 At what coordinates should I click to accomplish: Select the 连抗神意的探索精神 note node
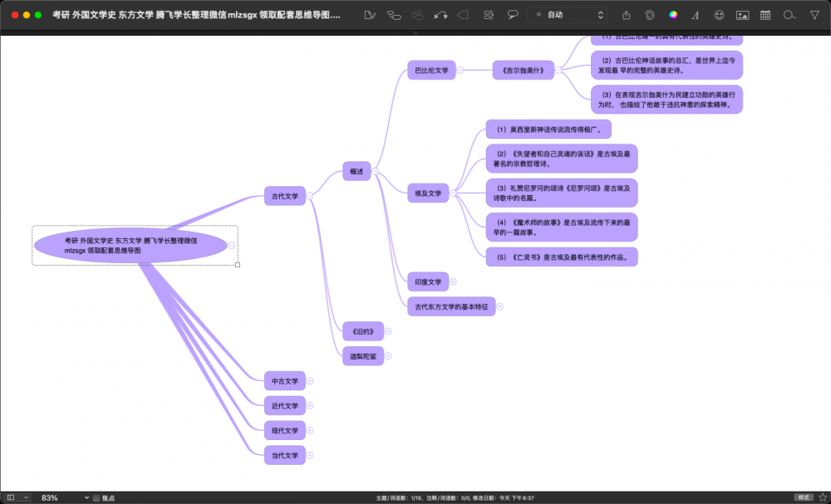click(x=666, y=100)
